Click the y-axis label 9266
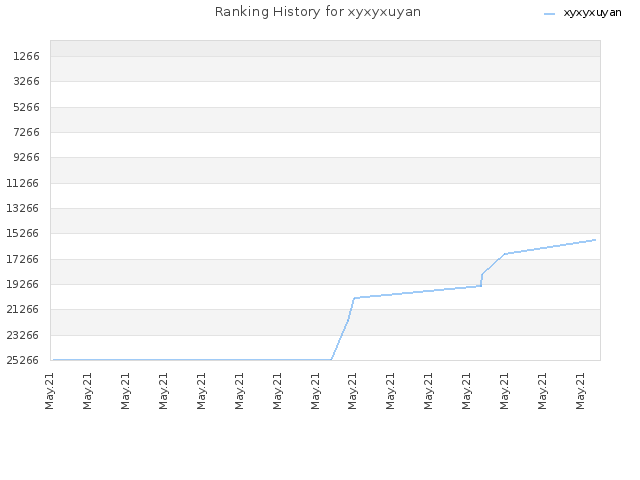 [27, 157]
